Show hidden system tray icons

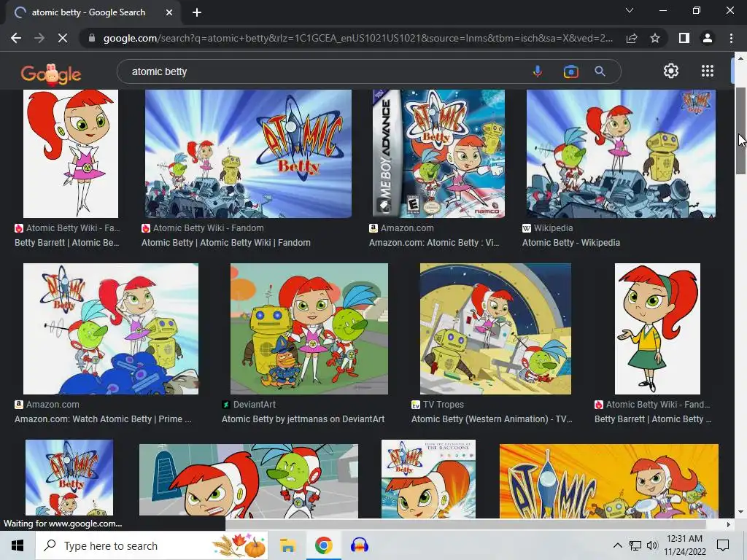tap(617, 545)
